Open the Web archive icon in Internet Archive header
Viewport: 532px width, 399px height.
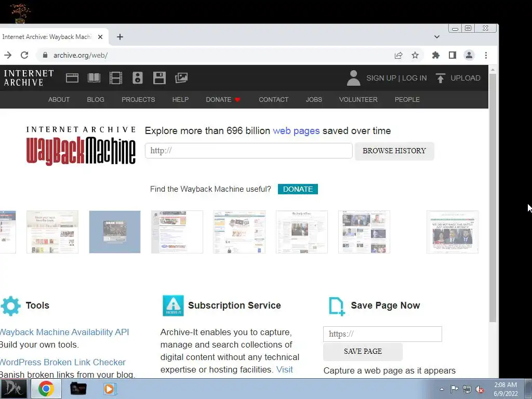72,78
